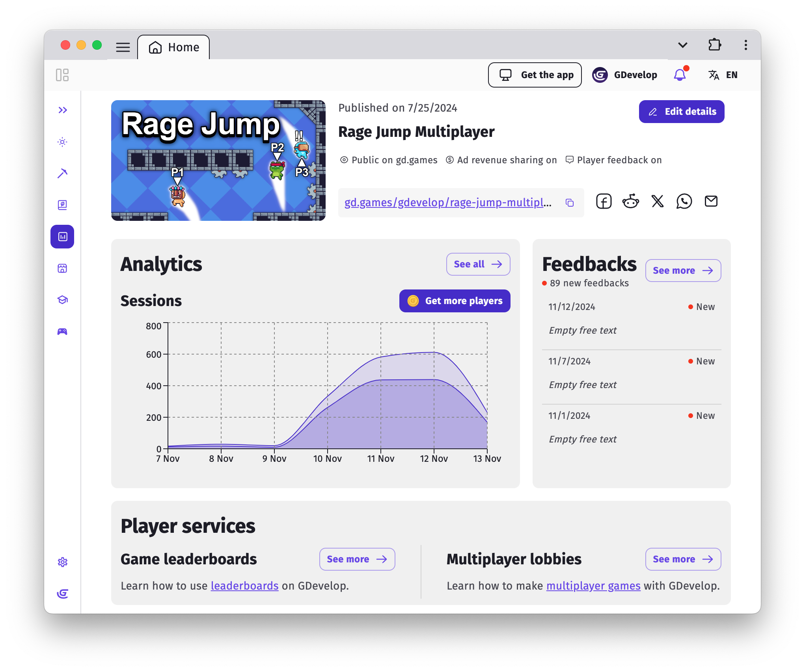This screenshot has width=805, height=672.
Task: Open the notifications bell
Action: click(x=680, y=75)
